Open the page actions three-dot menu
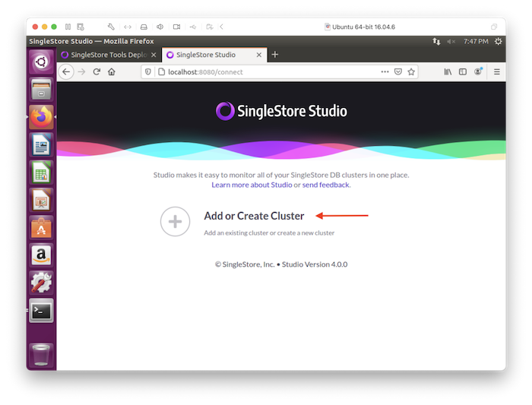Viewport: 532px width, 405px height. [x=385, y=72]
